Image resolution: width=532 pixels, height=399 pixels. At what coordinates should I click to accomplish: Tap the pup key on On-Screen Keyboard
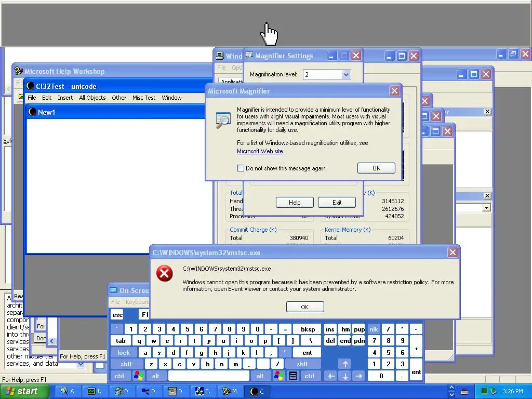tap(359, 329)
